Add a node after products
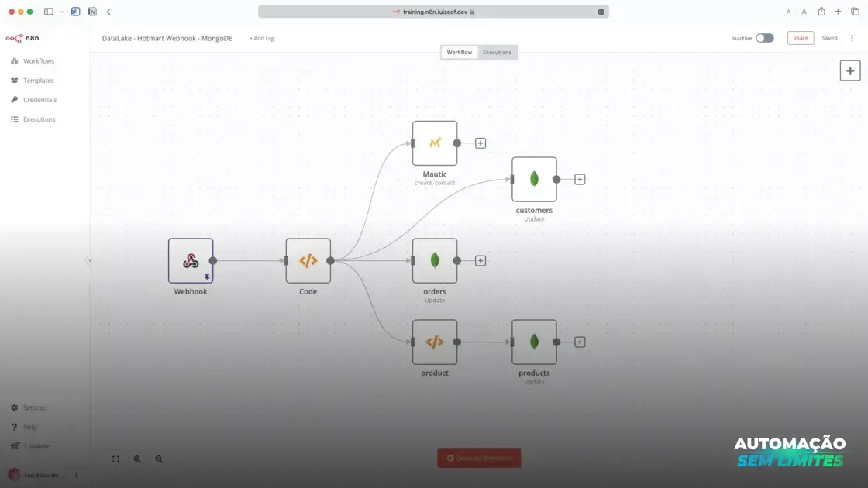 [x=580, y=342]
